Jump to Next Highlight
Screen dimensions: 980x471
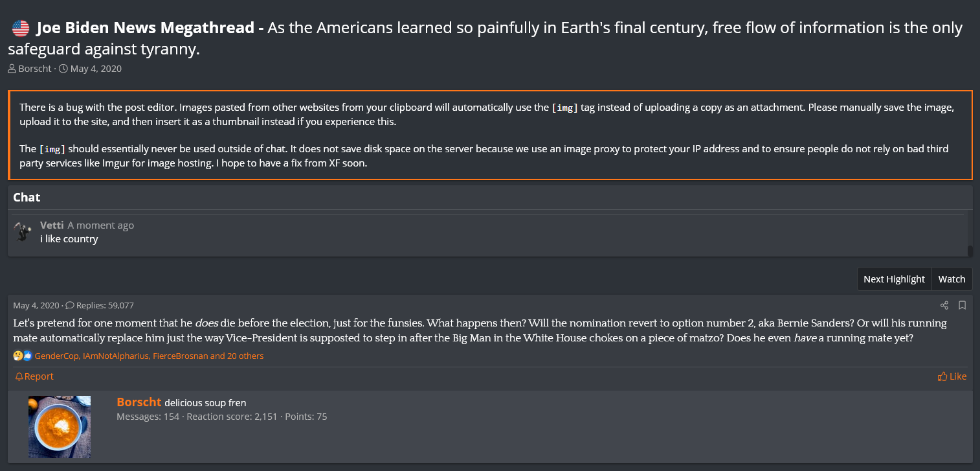coord(894,279)
